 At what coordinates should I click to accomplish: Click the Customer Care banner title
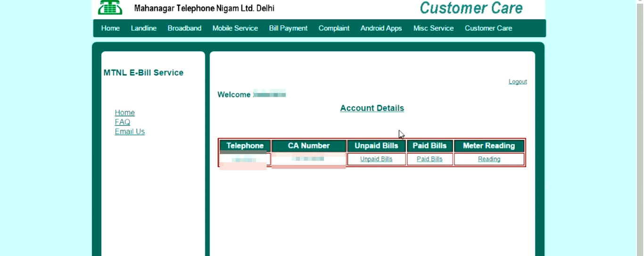coord(471,8)
